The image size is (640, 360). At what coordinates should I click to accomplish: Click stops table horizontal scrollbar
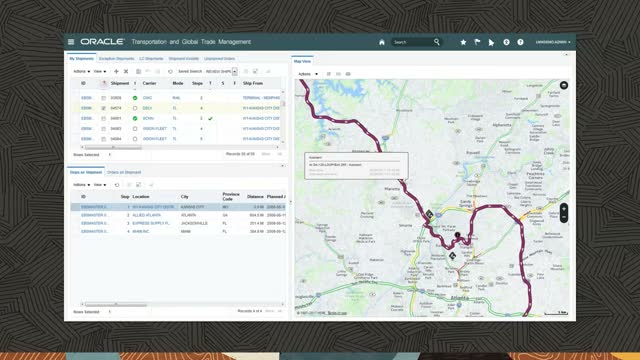116,304
